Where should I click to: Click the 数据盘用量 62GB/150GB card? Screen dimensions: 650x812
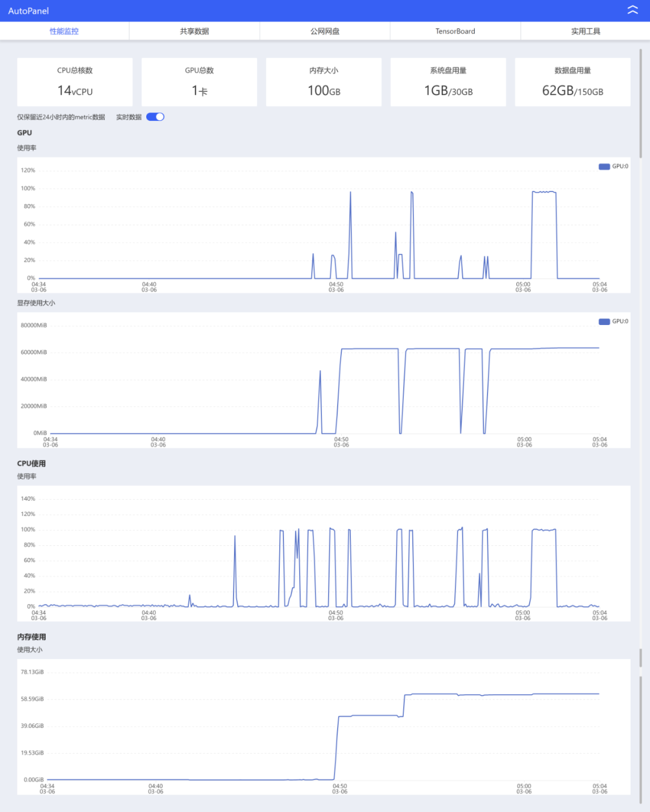click(573, 82)
